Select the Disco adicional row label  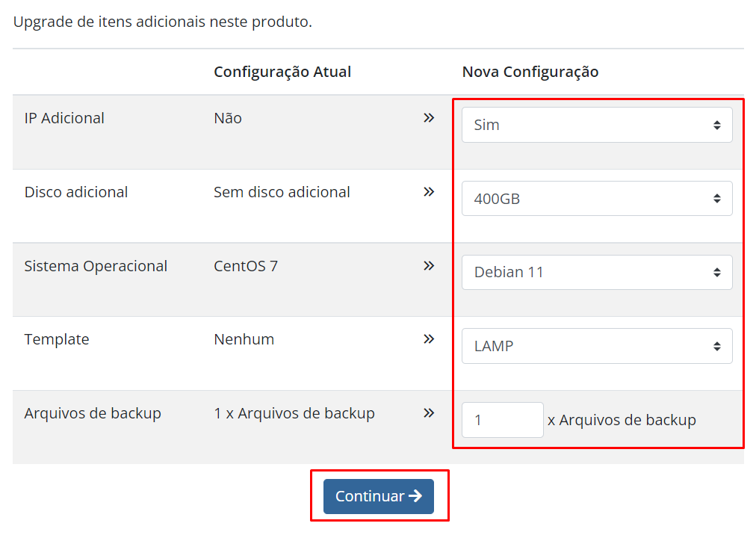coord(76,192)
